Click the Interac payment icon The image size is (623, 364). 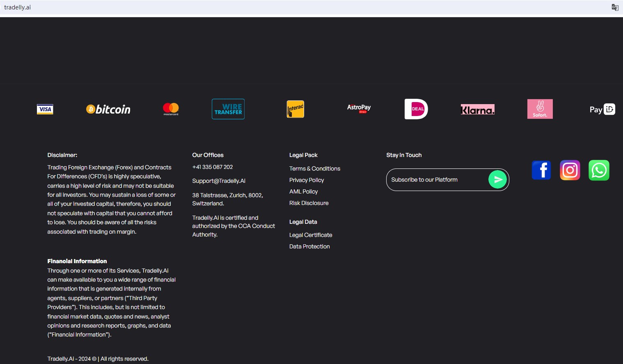pyautogui.click(x=295, y=109)
